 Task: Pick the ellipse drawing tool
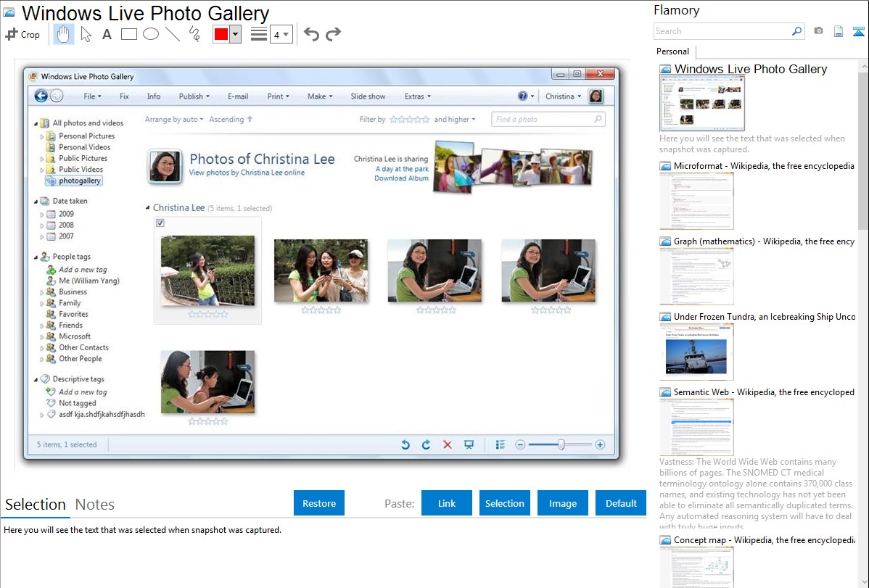click(151, 34)
